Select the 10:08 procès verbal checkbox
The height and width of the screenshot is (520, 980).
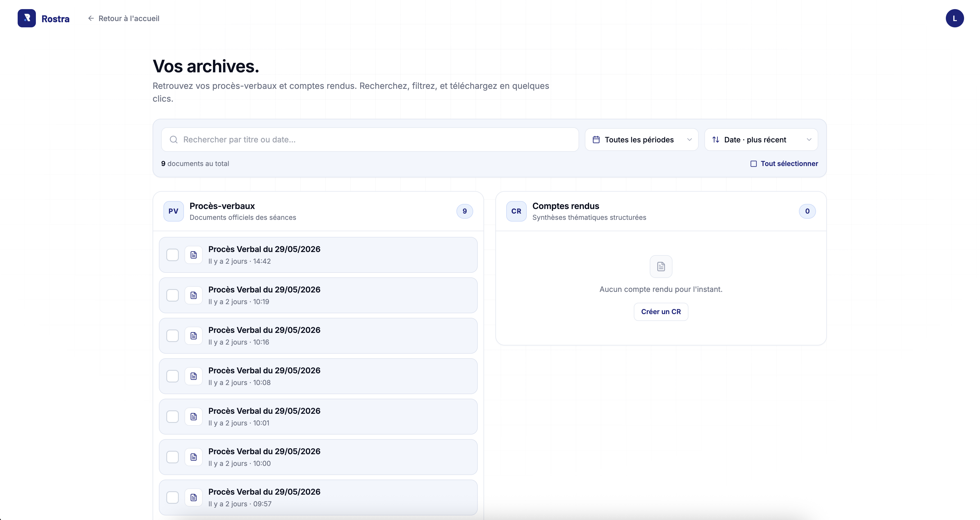tap(173, 376)
